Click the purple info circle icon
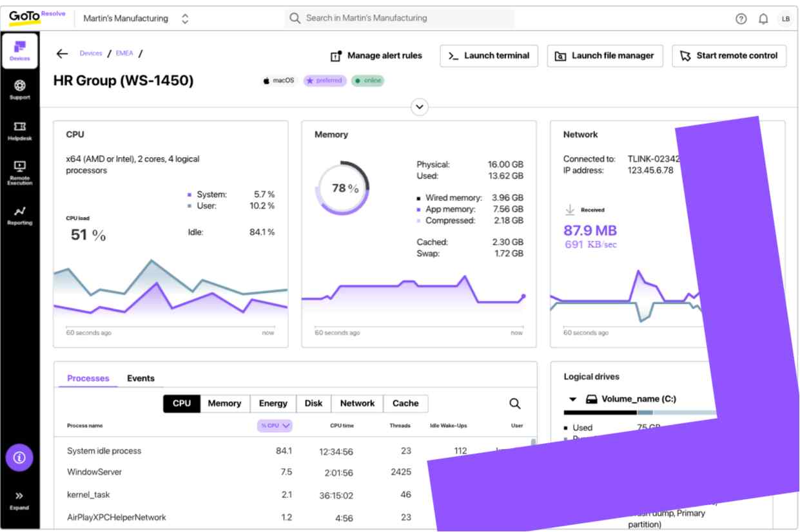The image size is (800, 532). coord(19,459)
